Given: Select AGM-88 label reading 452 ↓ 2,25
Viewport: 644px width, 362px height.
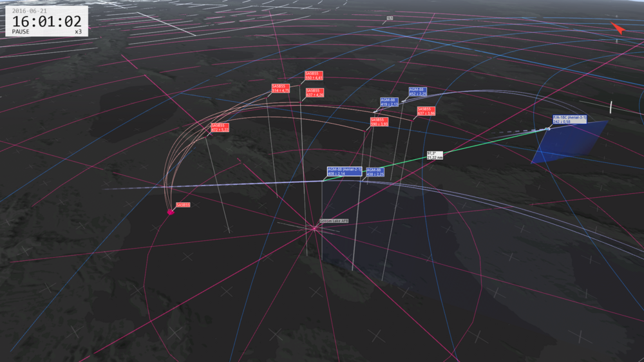Looking at the screenshot, I should 418,91.
